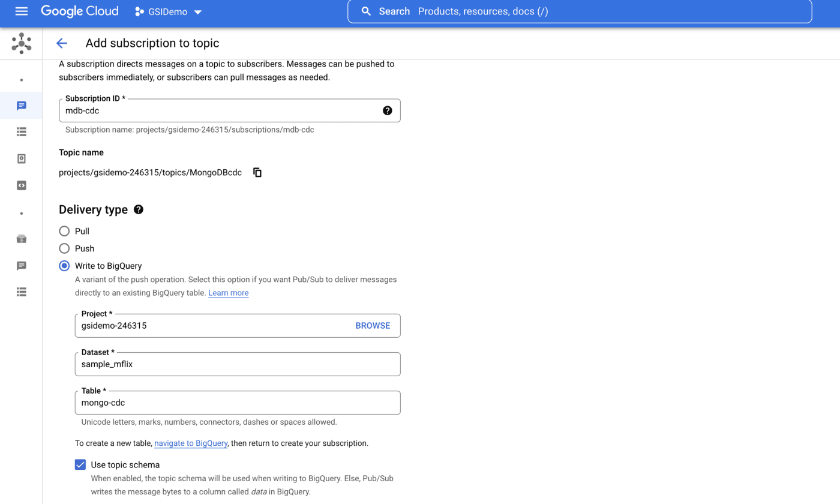Expand the GSIDemo project selector dropdown

pos(169,12)
